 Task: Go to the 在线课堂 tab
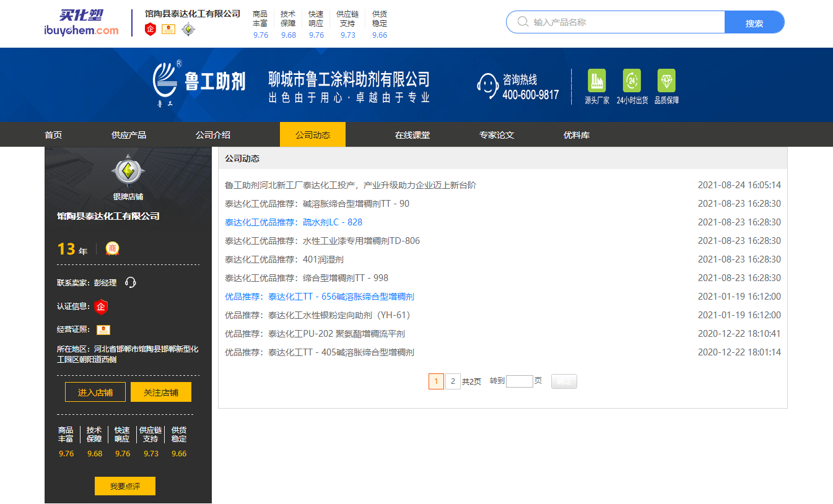412,135
